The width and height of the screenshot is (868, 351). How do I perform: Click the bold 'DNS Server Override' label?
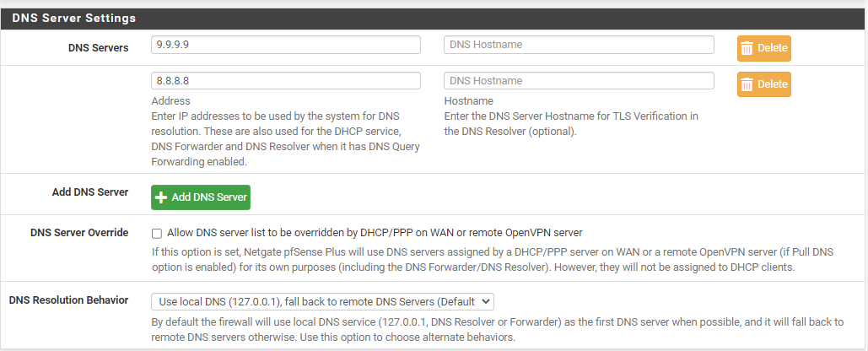[79, 233]
